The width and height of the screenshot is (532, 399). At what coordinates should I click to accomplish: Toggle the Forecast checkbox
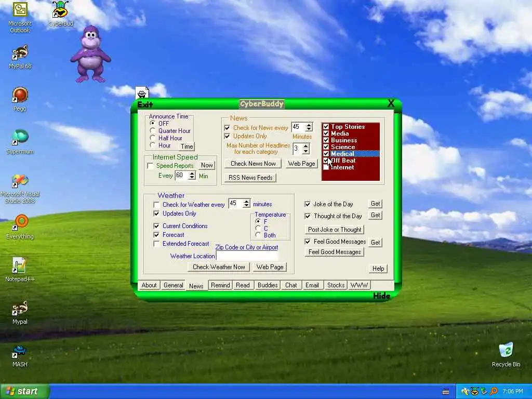click(156, 235)
